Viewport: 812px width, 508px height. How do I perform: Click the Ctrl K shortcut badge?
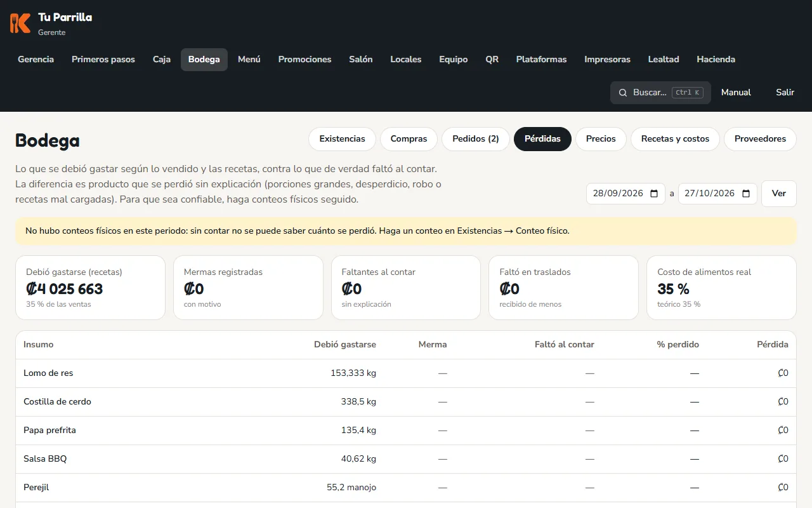pyautogui.click(x=688, y=93)
